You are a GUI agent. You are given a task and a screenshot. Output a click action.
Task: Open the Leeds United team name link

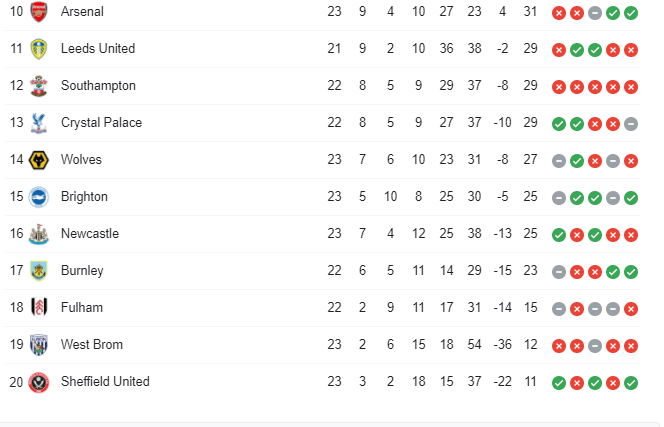(x=98, y=48)
